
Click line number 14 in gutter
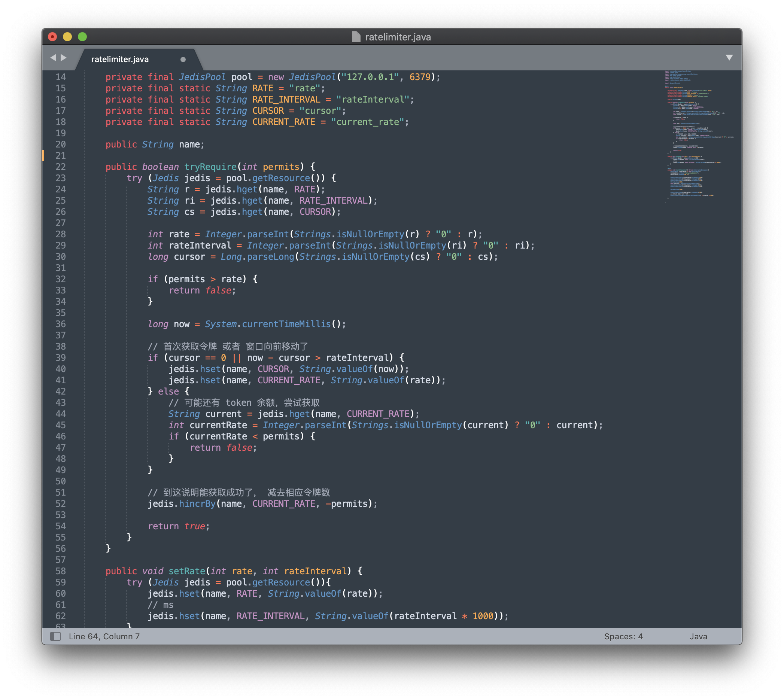pyautogui.click(x=61, y=77)
